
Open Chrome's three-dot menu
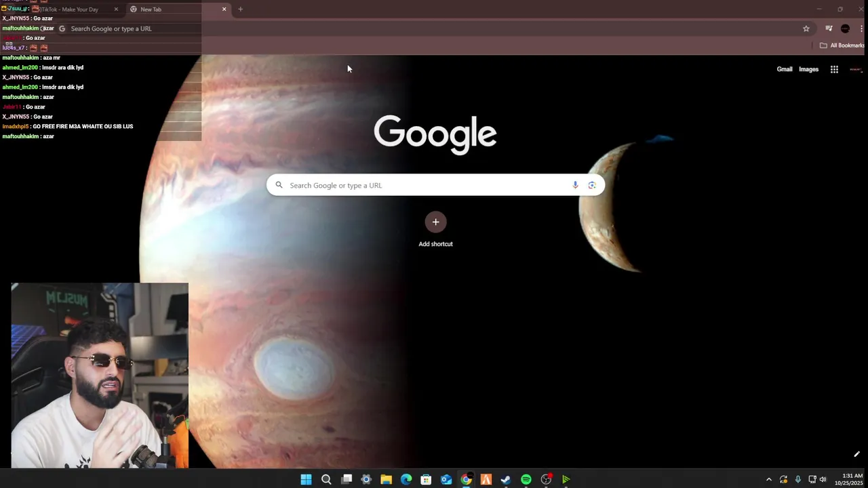click(x=861, y=28)
